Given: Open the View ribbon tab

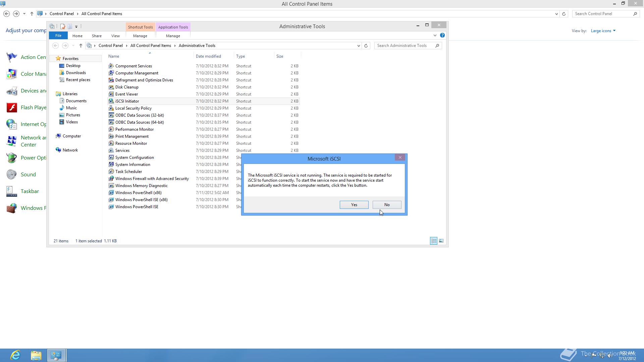Looking at the screenshot, I should pyautogui.click(x=115, y=36).
